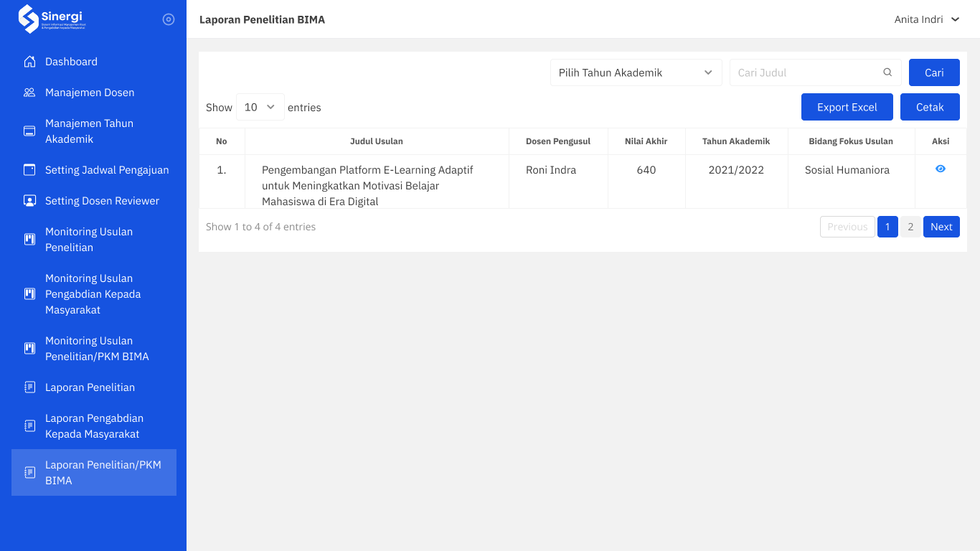This screenshot has height=551, width=980.
Task: Click the Laporan Penelitian/PKM BIMA notebook icon
Action: pyautogui.click(x=29, y=473)
